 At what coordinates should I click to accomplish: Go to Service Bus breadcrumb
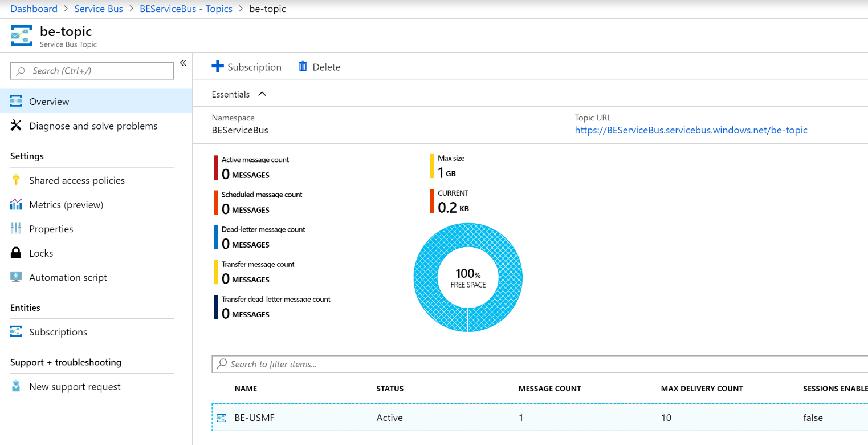point(99,9)
